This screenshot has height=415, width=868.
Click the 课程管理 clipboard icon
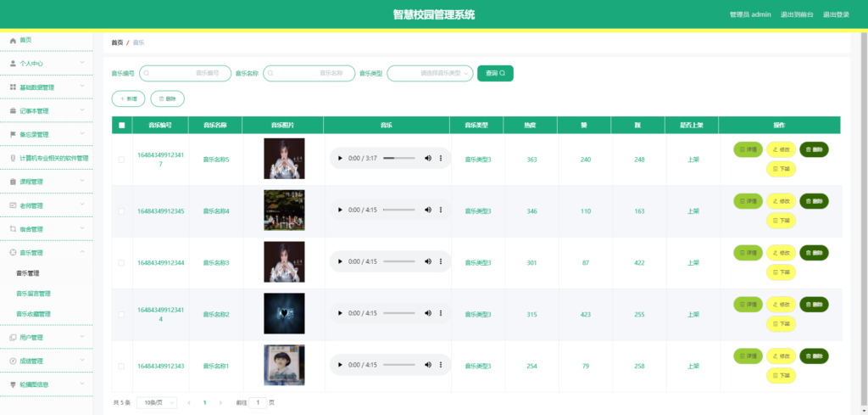pos(14,182)
